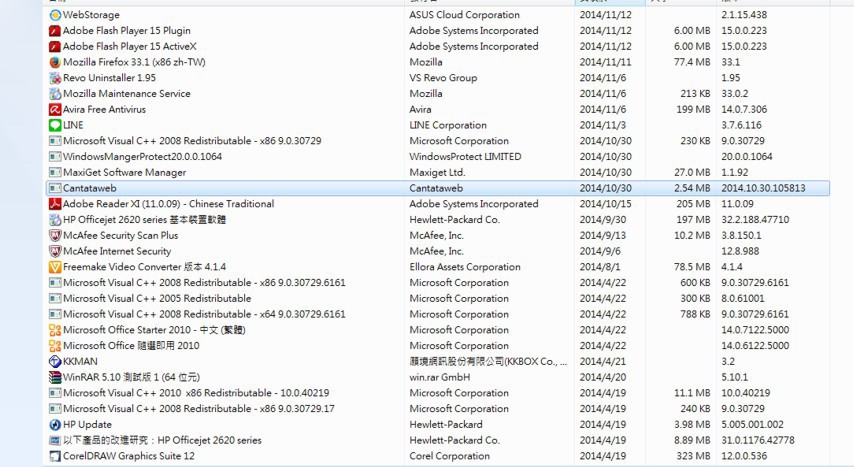Click the version '31.0.1176.42778' cell
Viewport: 854px width, 467px height.
(758, 440)
